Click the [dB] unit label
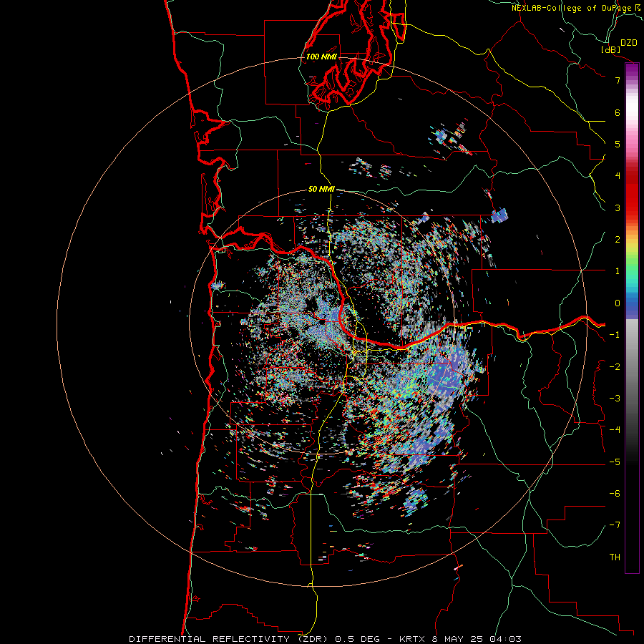This screenshot has width=644, height=644. (611, 49)
